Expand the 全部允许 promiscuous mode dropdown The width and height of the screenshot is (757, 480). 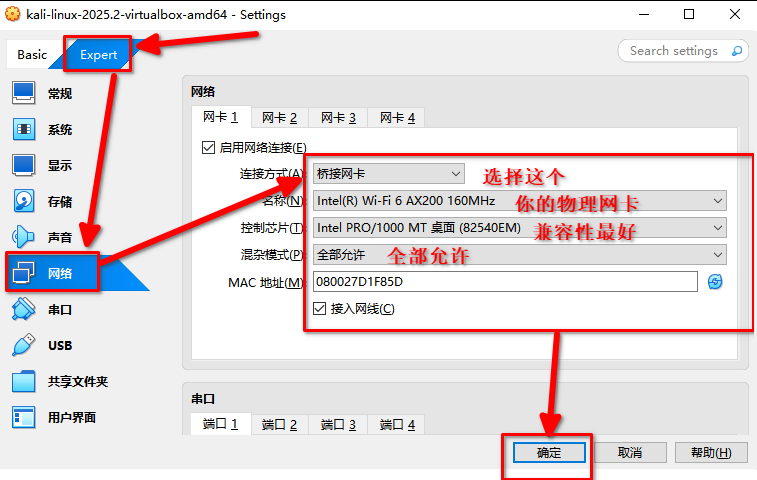(519, 255)
